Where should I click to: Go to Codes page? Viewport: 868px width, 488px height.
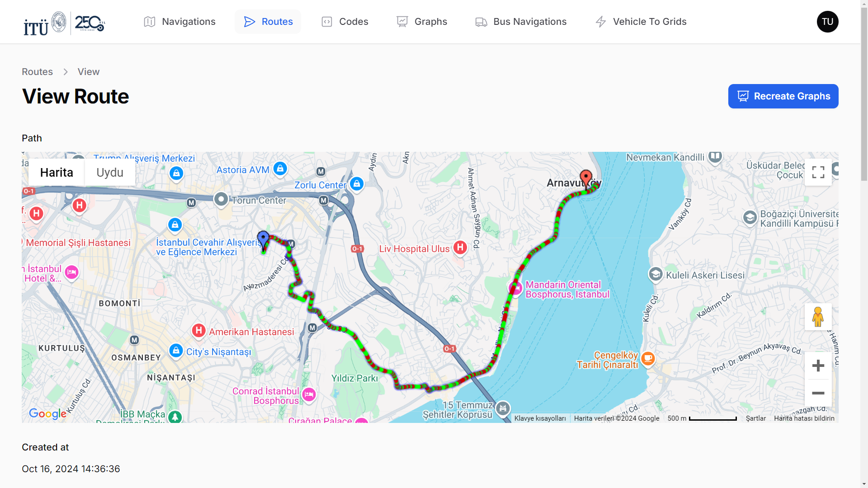[344, 22]
